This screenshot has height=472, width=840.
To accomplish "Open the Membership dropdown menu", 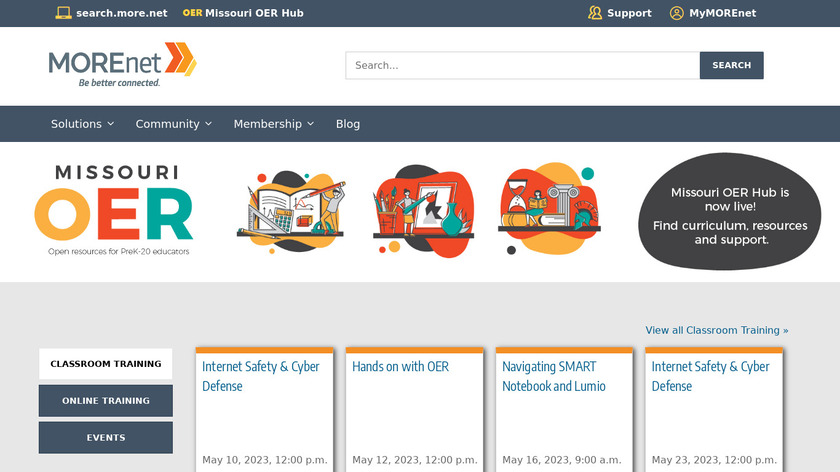I will click(x=273, y=124).
